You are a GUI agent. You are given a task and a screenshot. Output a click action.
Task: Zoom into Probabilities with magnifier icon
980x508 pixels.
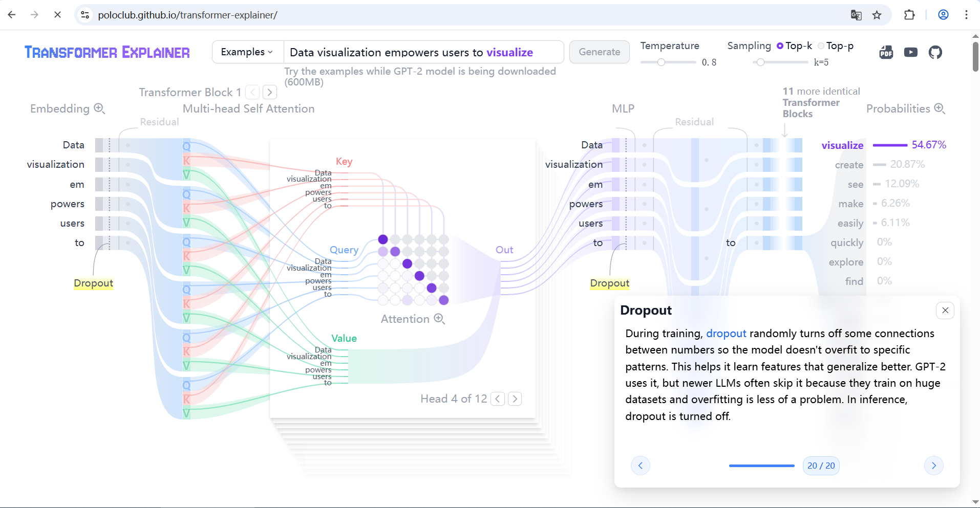pyautogui.click(x=940, y=108)
